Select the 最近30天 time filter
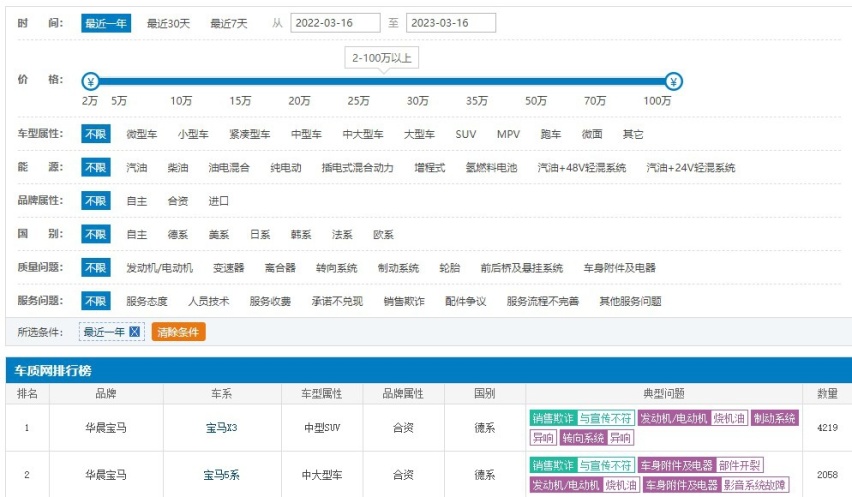Viewport: 852px width, 497px height. 168,23
